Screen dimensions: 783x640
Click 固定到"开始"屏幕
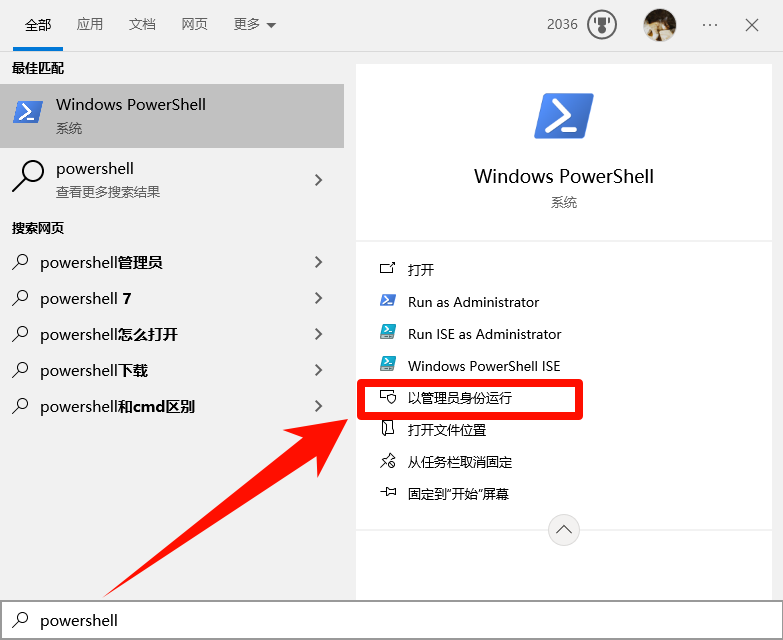tap(458, 494)
